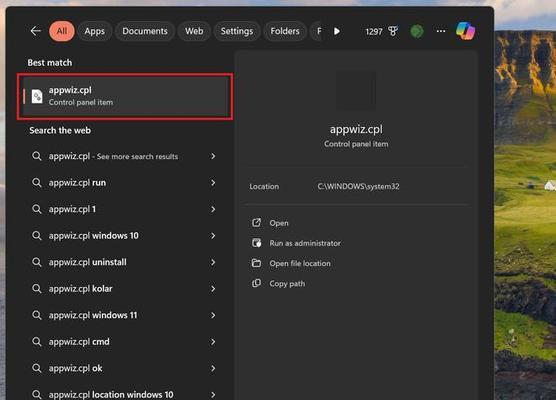Screen dimensions: 556x400
Task: Select the 'appwiz.cpl windows 11' suggestion
Action: pos(125,315)
